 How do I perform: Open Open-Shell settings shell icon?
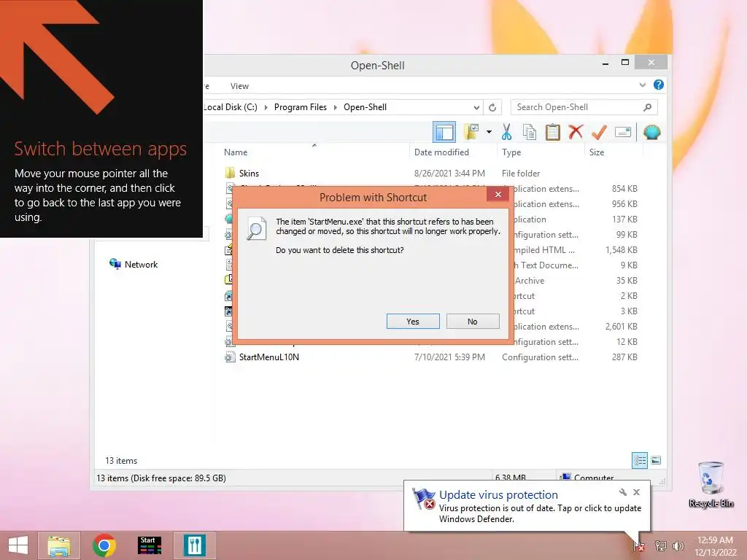[x=651, y=132]
